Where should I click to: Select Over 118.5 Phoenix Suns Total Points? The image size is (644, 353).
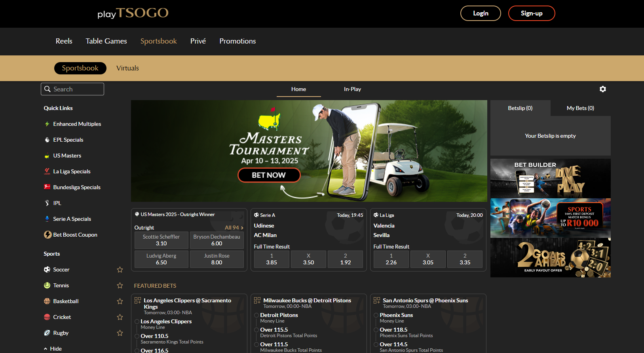pos(376,330)
